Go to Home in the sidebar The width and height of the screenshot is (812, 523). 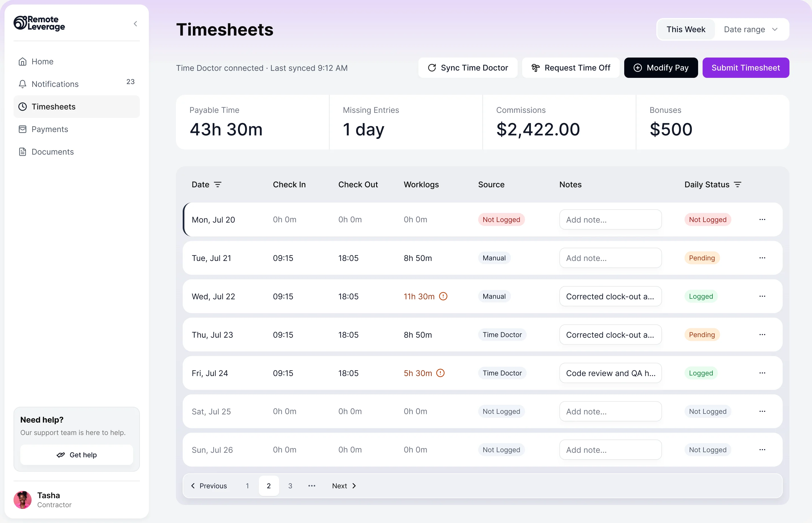click(x=77, y=61)
